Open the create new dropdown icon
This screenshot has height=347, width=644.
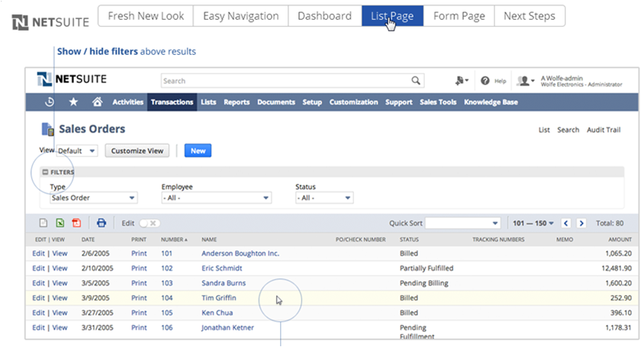click(x=462, y=81)
